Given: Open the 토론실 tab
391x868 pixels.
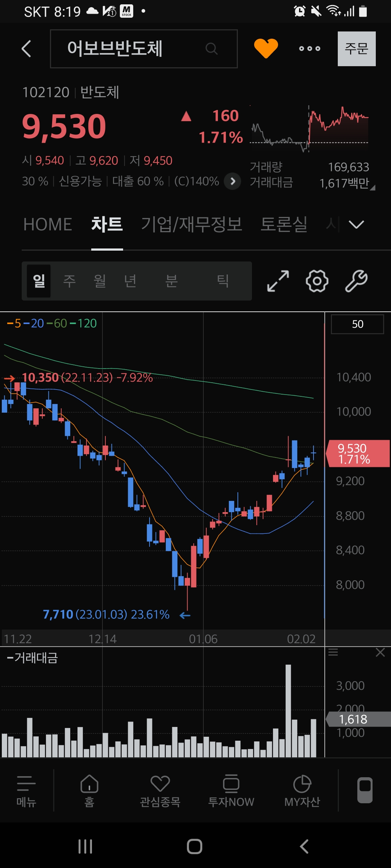Looking at the screenshot, I should [x=284, y=224].
